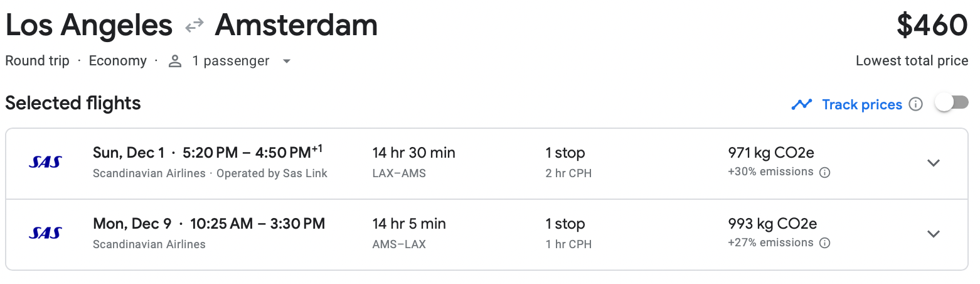Click the Track prices trend line icon

pos(802,104)
